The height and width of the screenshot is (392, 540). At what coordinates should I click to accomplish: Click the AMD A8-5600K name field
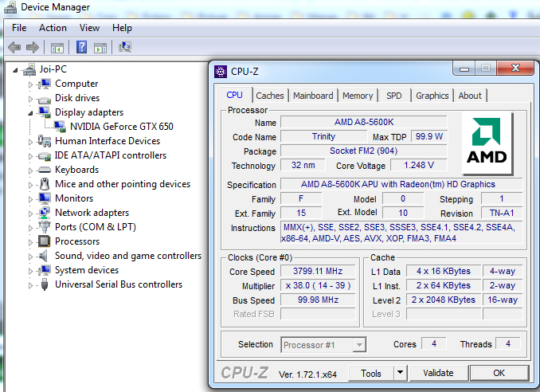point(364,122)
